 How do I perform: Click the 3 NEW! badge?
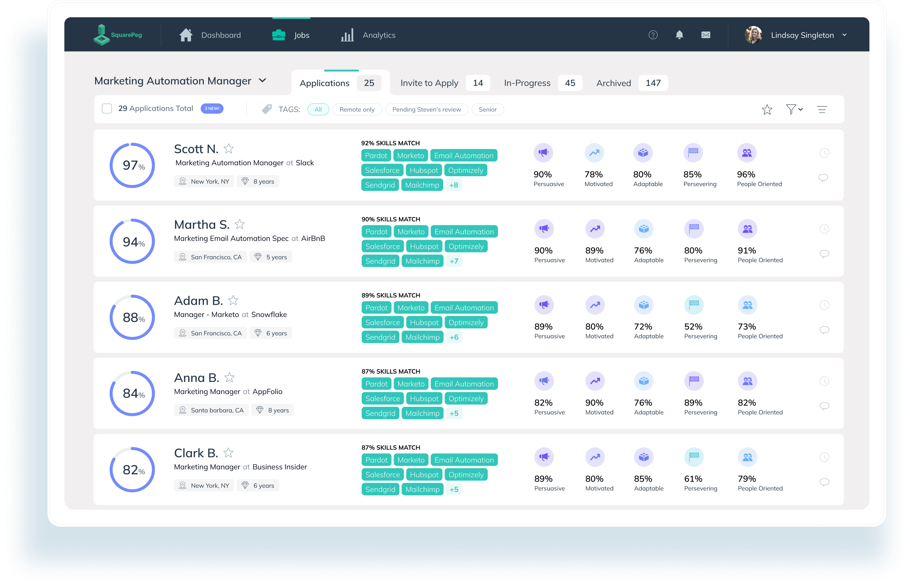click(x=212, y=108)
